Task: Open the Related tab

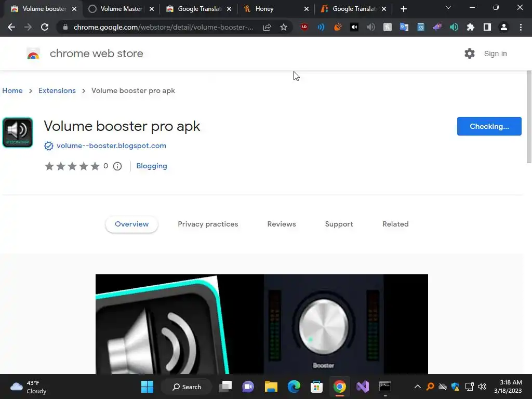Action: tap(395, 224)
